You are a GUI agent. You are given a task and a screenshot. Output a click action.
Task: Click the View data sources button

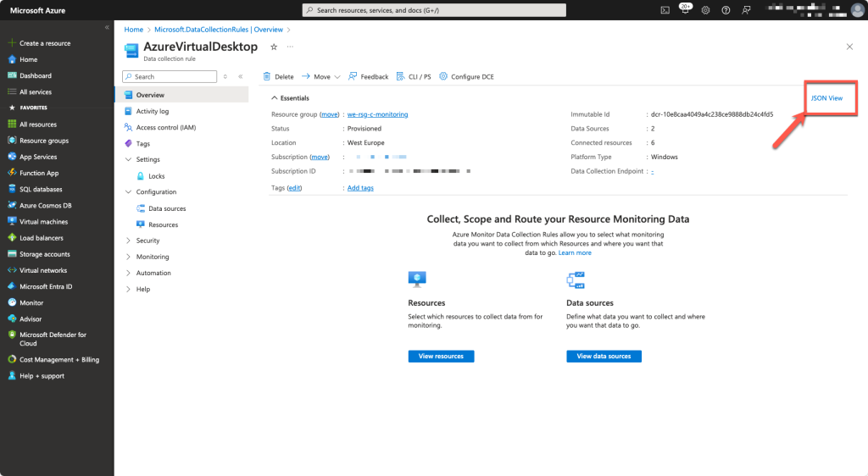(x=604, y=357)
